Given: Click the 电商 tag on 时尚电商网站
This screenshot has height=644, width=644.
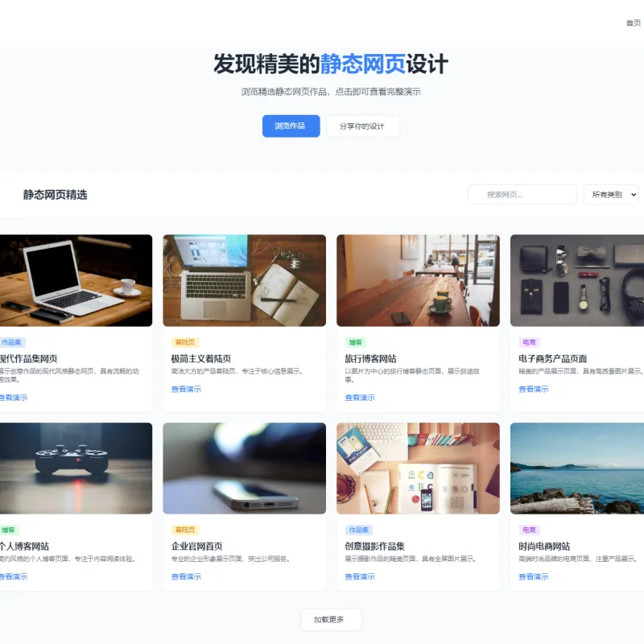Looking at the screenshot, I should click(x=530, y=530).
